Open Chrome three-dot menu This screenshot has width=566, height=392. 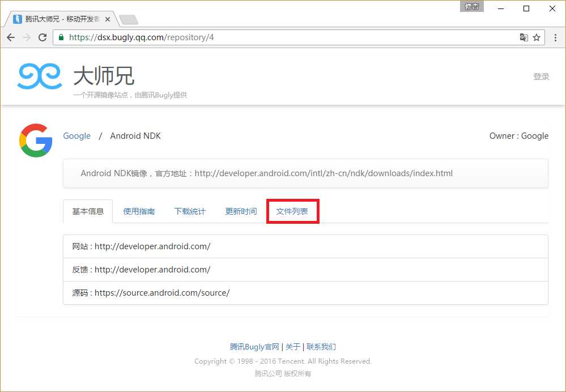pos(556,37)
